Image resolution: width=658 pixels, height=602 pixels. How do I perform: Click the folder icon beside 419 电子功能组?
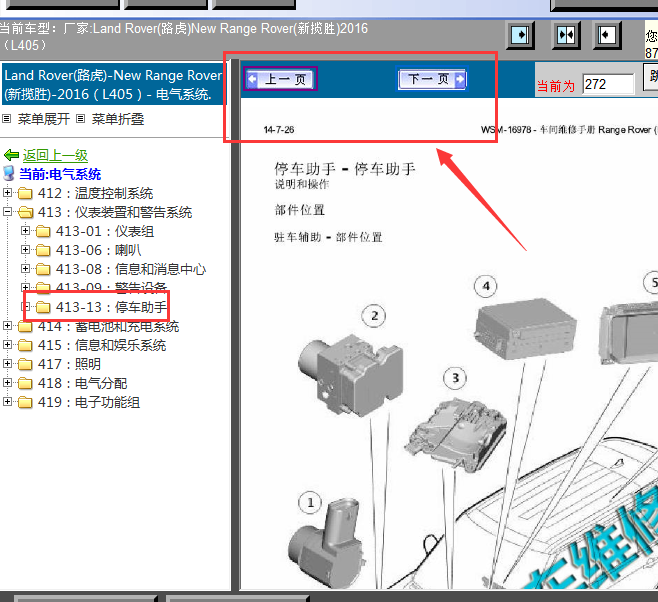pos(25,402)
